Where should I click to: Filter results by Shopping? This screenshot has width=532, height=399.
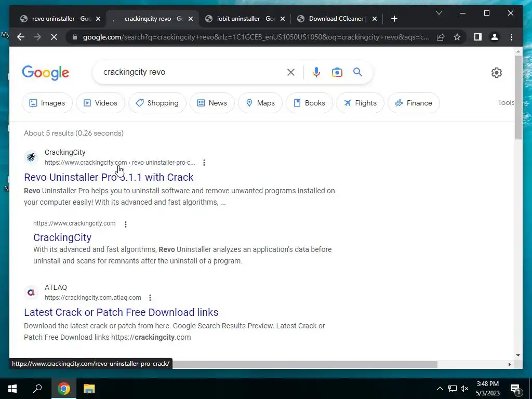(x=157, y=103)
